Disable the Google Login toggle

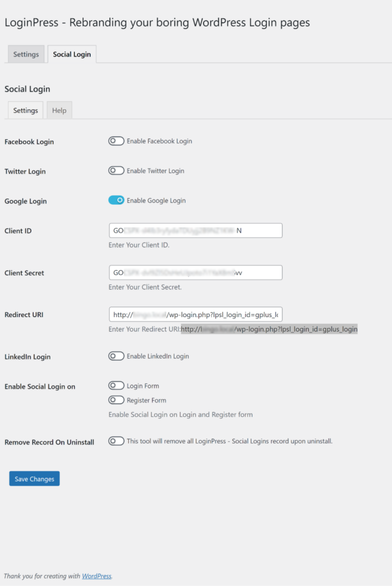[116, 200]
